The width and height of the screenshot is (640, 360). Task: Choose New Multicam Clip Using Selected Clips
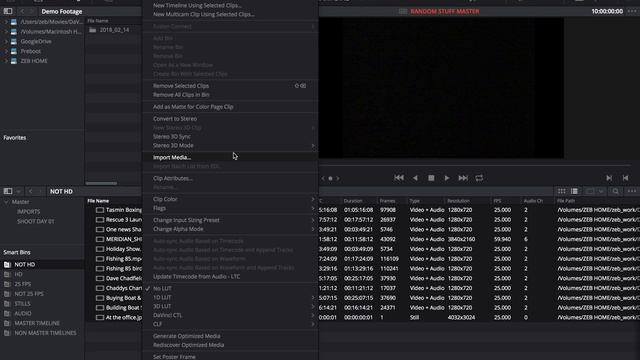point(204,14)
